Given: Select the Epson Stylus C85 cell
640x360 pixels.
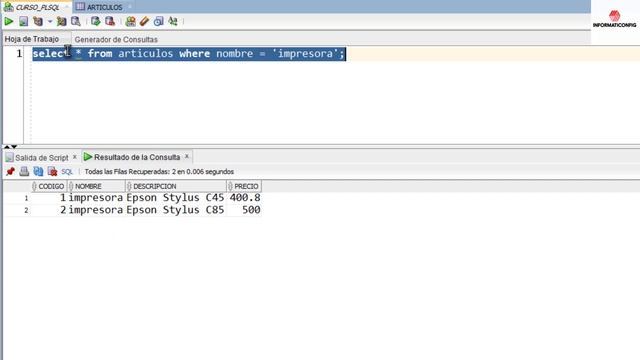Looking at the screenshot, I should pyautogui.click(x=175, y=210).
